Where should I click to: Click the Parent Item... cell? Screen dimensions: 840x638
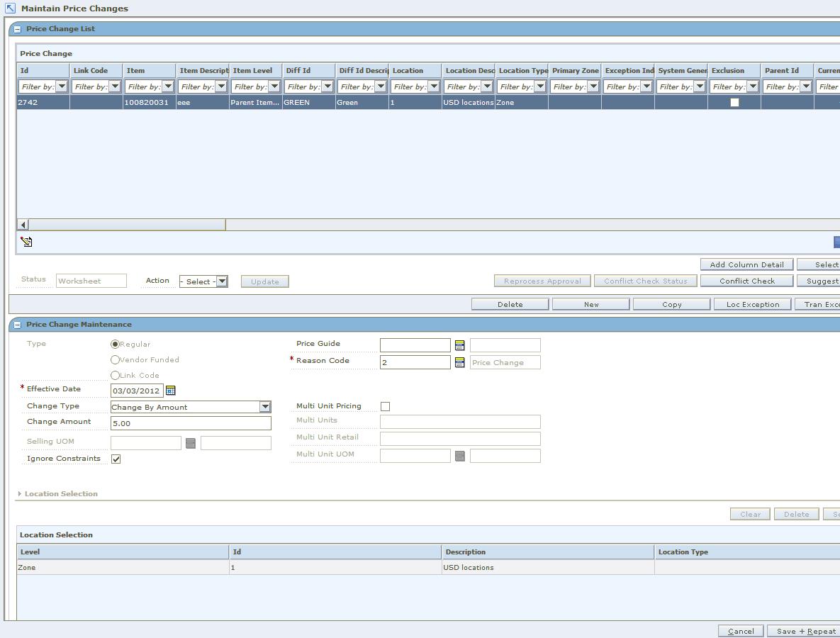(255, 102)
